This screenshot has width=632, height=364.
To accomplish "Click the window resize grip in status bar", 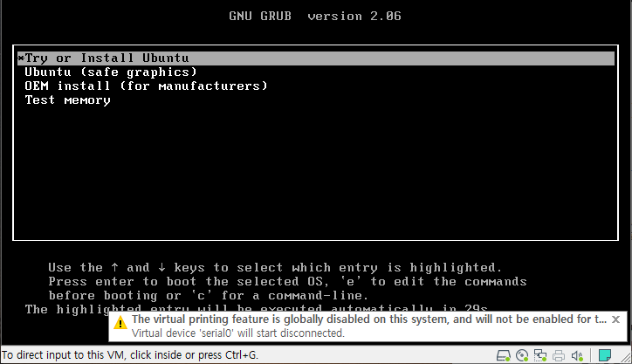I will pyautogui.click(x=626, y=357).
